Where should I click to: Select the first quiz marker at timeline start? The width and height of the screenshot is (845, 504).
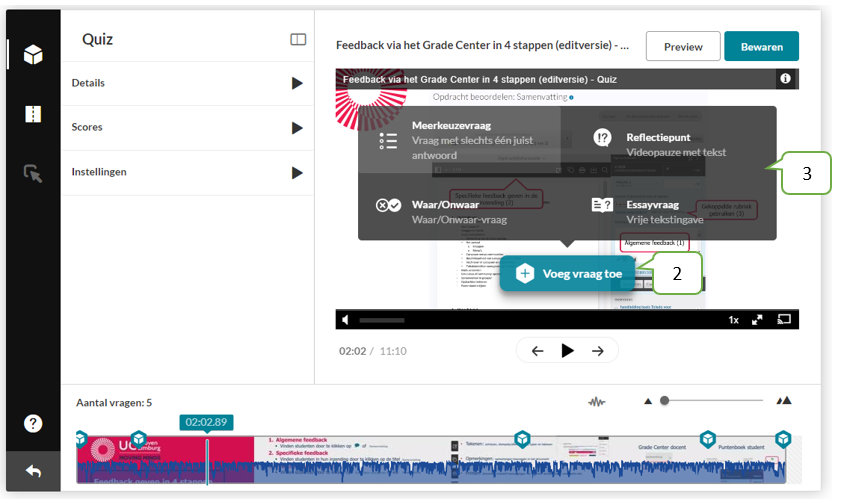[x=81, y=439]
